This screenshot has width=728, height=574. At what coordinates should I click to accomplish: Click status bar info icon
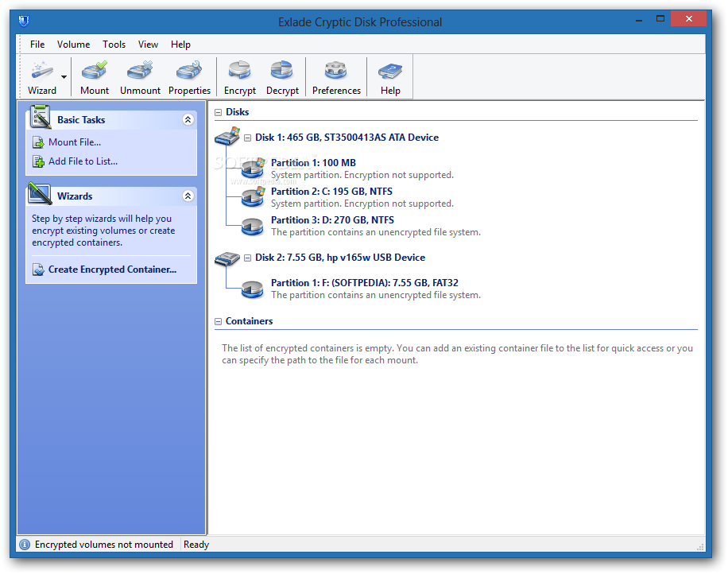click(x=25, y=545)
